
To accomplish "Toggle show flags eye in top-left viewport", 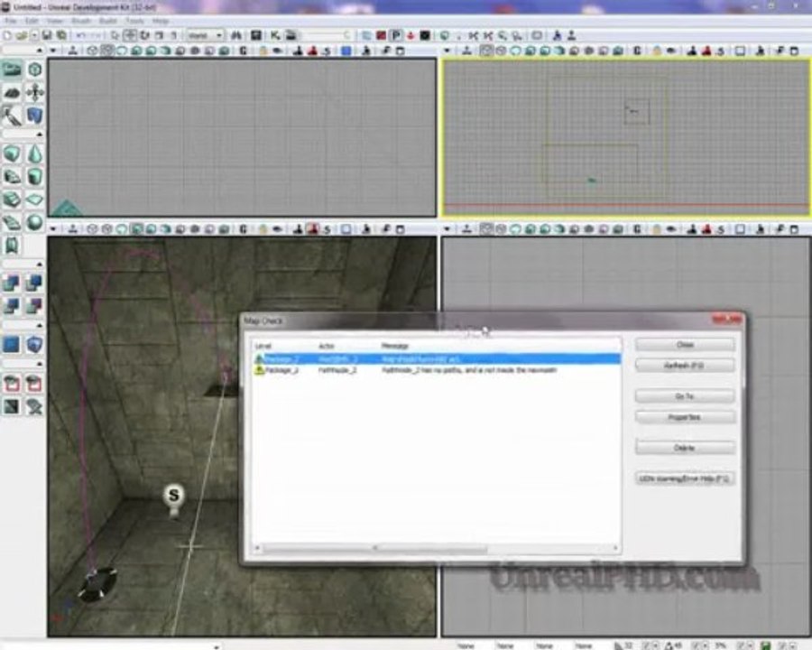I will 278,51.
